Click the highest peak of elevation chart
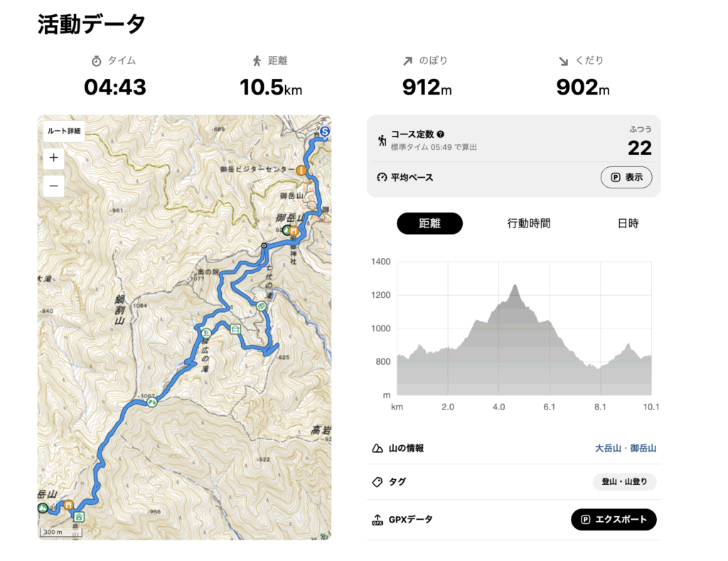 (515, 286)
